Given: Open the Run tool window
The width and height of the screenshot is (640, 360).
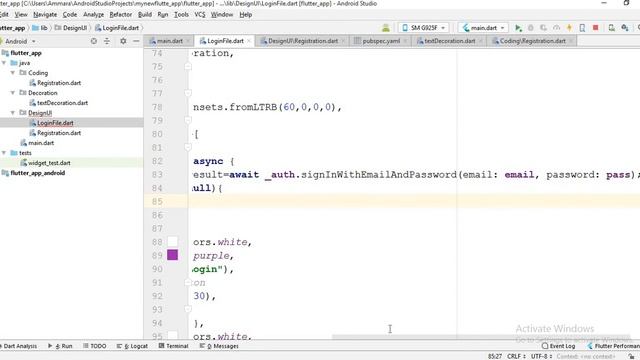Looking at the screenshot, I should pos(60,346).
